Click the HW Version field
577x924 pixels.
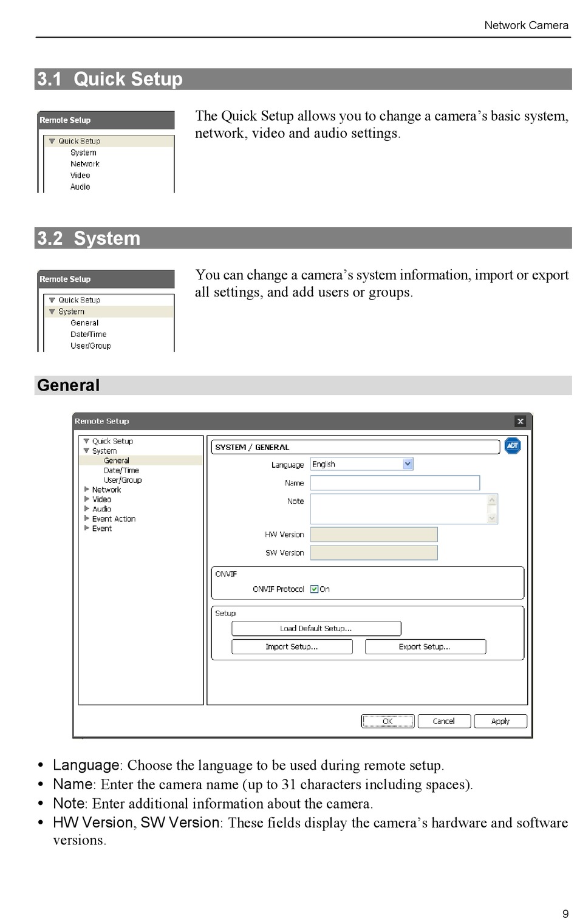[374, 535]
